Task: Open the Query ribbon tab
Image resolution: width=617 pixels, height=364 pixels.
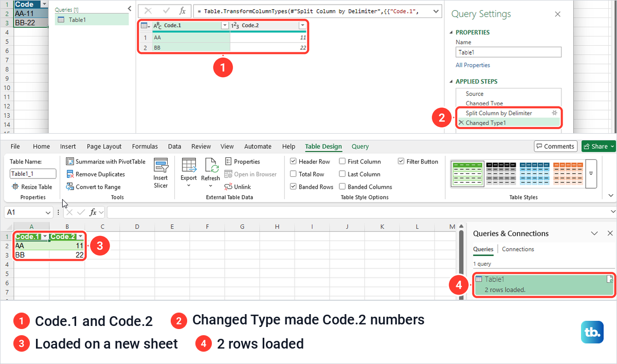Action: [x=360, y=147]
